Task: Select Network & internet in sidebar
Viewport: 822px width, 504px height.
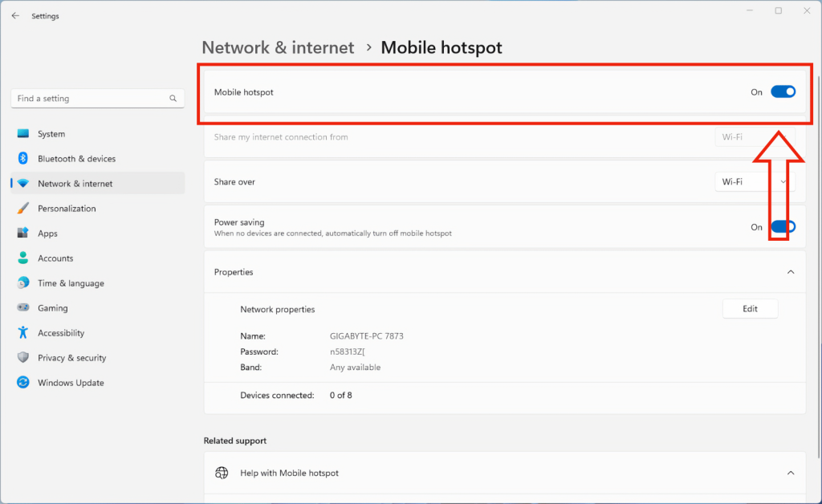Action: (x=98, y=183)
